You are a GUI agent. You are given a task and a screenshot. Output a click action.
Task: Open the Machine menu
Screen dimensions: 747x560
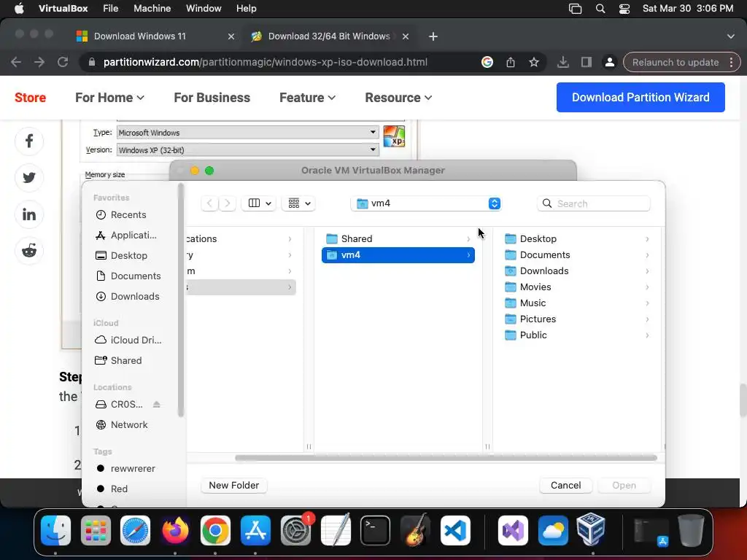click(x=152, y=9)
